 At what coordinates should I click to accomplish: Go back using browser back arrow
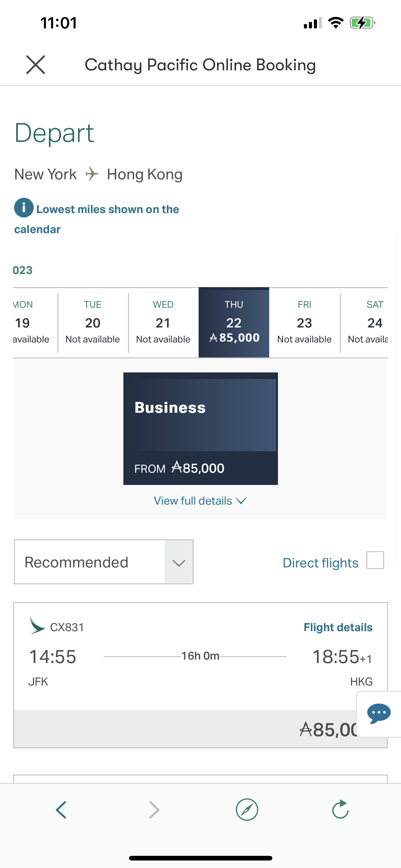point(61,810)
